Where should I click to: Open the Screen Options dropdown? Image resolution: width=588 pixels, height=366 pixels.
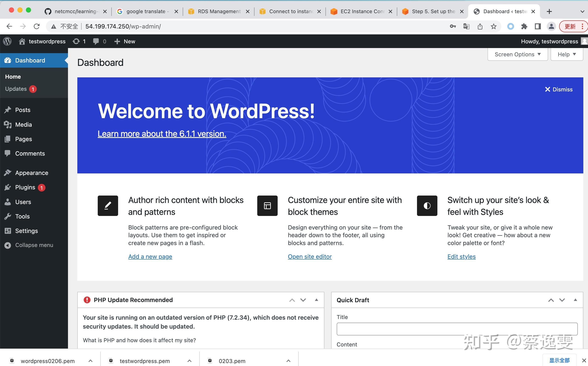coord(517,54)
